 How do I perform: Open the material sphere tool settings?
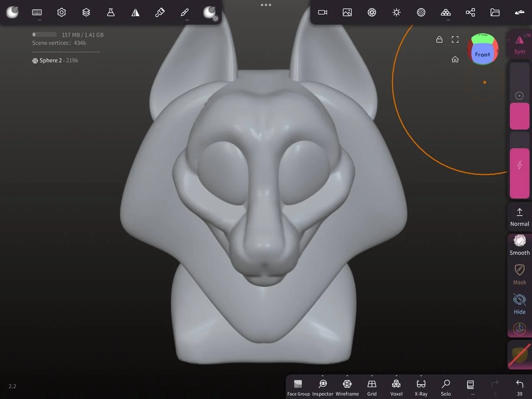[210, 13]
